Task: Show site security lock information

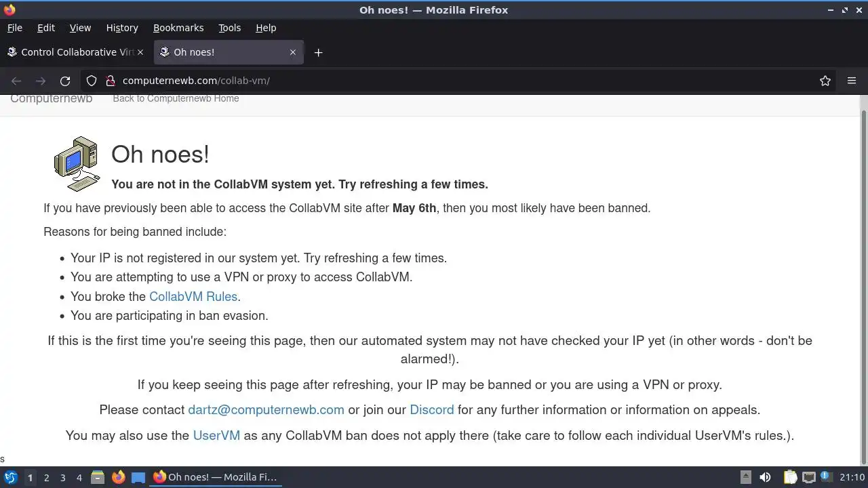Action: [x=111, y=81]
